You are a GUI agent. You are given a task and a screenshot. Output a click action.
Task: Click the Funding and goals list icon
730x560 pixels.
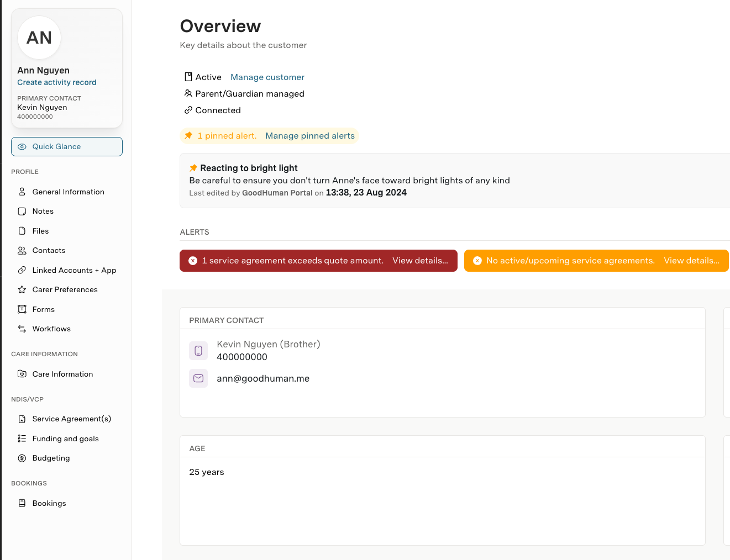(x=22, y=439)
